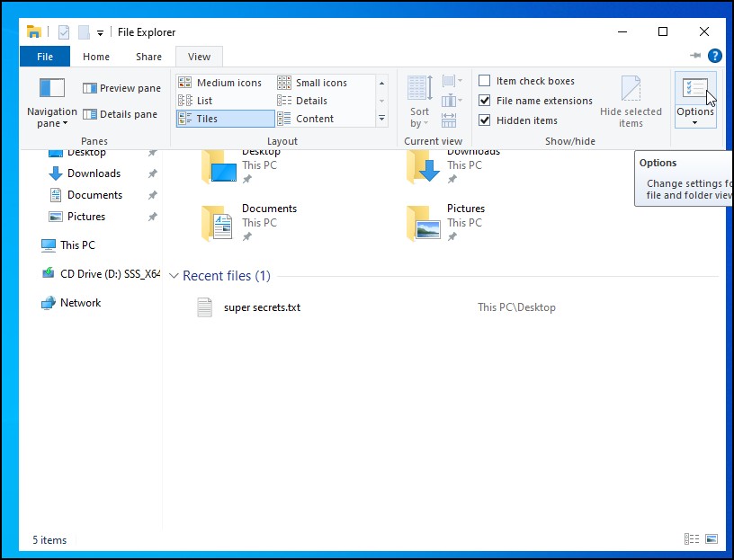Click the Help question mark icon
The image size is (734, 560).
pyautogui.click(x=715, y=56)
